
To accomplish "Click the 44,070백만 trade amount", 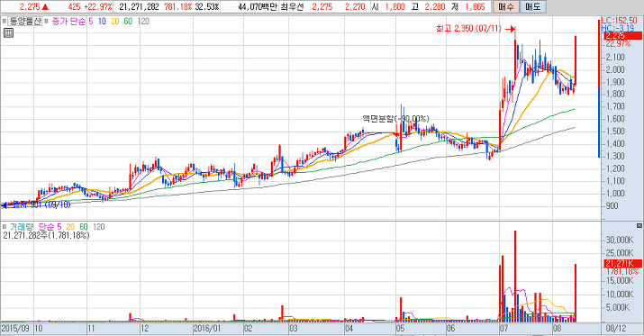I will (x=258, y=6).
